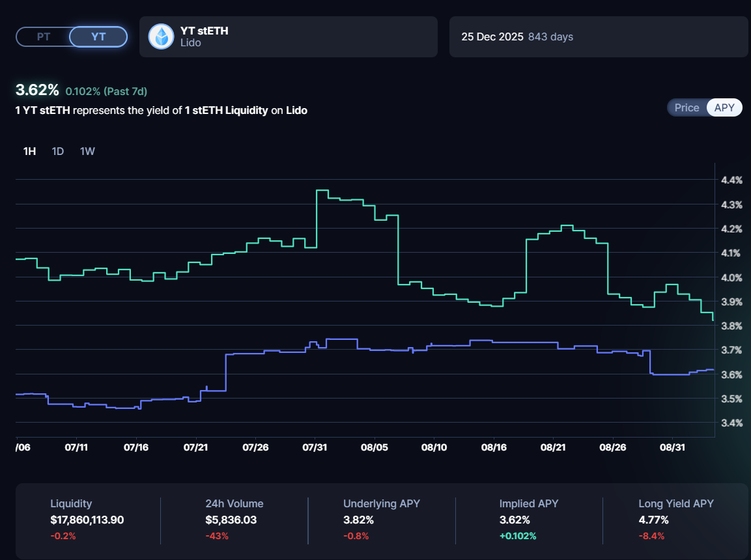Click the 3.62% headline APY value
751x560 pixels.
pos(37,91)
